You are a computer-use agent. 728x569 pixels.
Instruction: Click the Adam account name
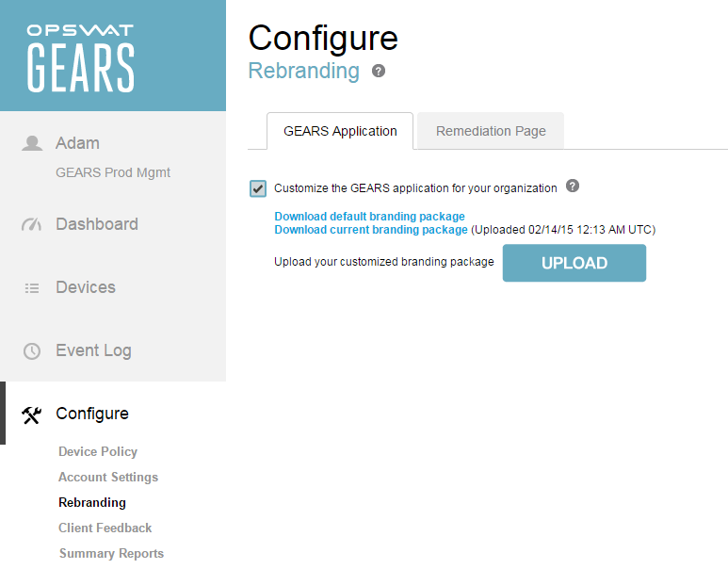77,143
